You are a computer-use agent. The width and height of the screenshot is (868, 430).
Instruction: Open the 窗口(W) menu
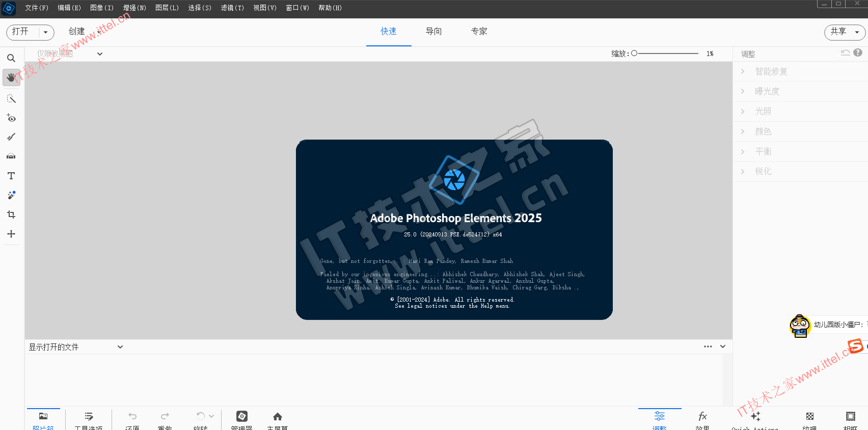coord(297,8)
